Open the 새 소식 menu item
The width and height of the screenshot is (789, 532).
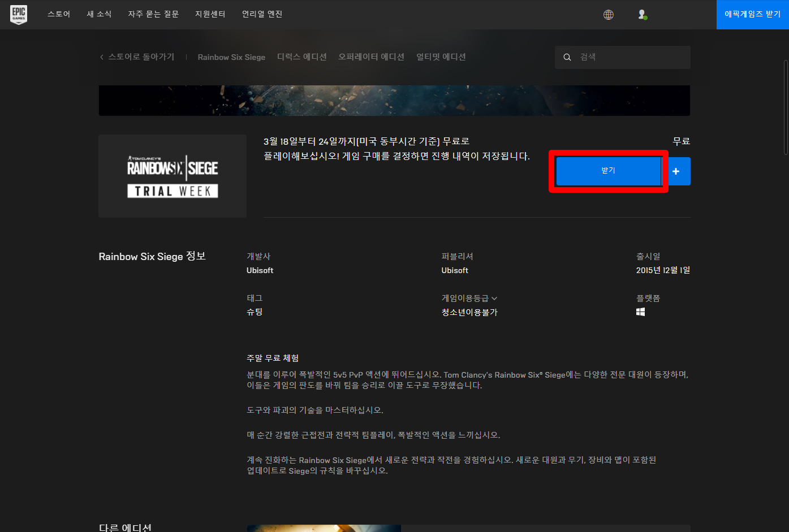(99, 14)
